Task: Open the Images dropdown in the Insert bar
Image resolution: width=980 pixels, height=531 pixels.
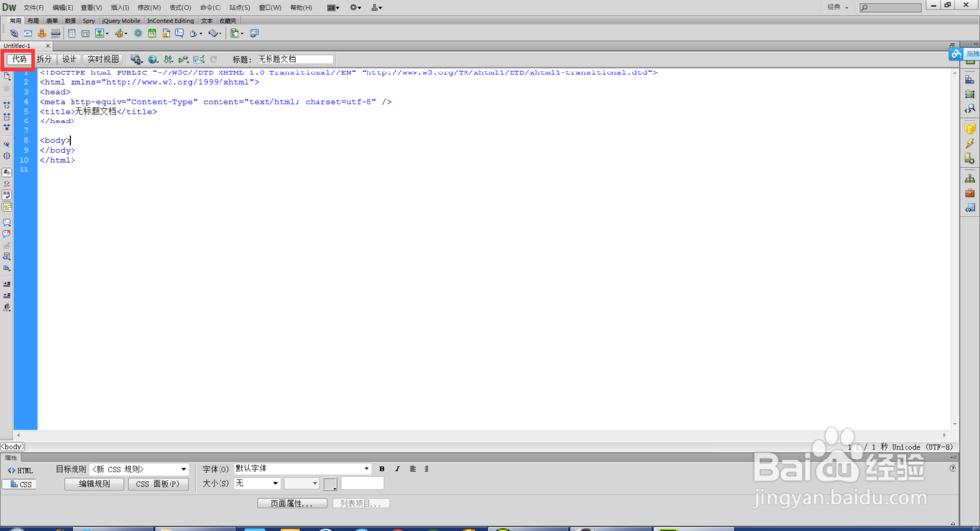Action: (101, 33)
